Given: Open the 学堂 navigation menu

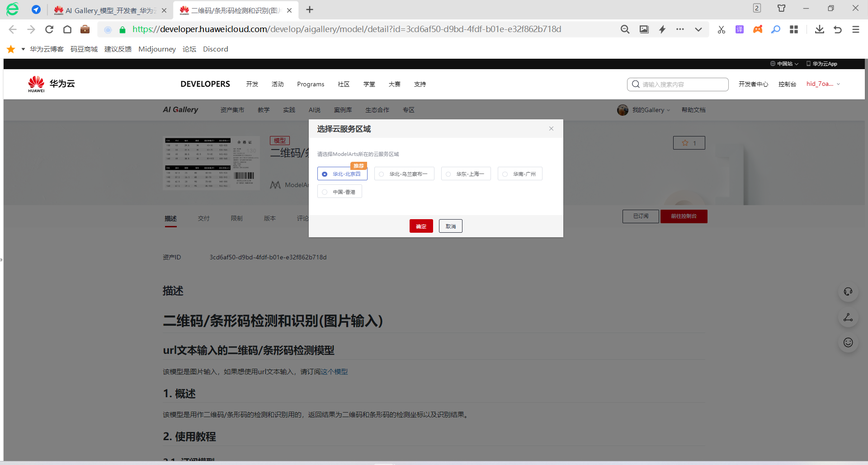Looking at the screenshot, I should [369, 84].
